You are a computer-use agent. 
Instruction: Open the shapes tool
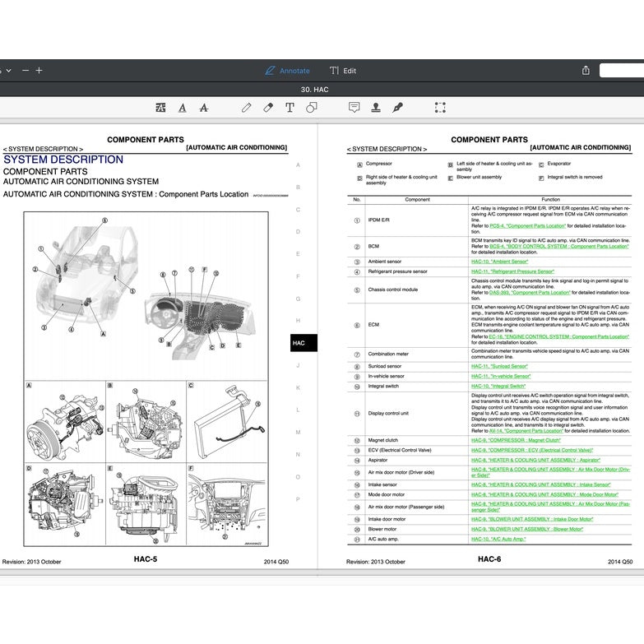[x=312, y=108]
